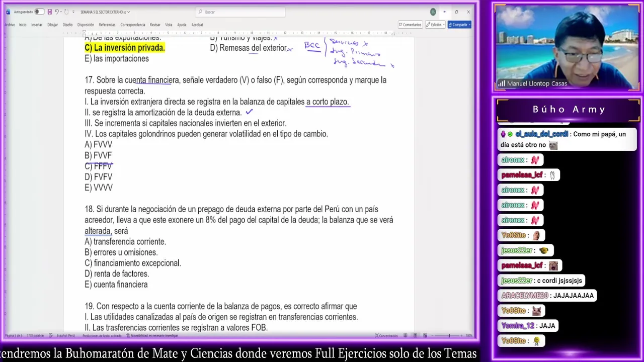Switch to Print Layout view icon
This screenshot has width=644, height=362.
pyautogui.click(x=415, y=335)
